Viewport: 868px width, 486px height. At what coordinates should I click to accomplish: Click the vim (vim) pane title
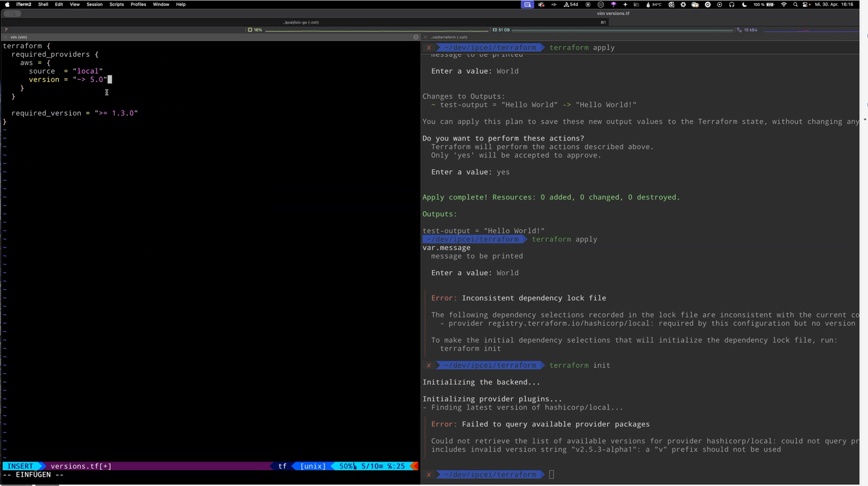tap(19, 37)
